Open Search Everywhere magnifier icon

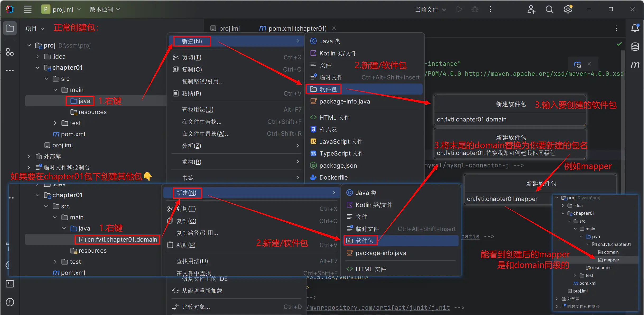tap(549, 10)
